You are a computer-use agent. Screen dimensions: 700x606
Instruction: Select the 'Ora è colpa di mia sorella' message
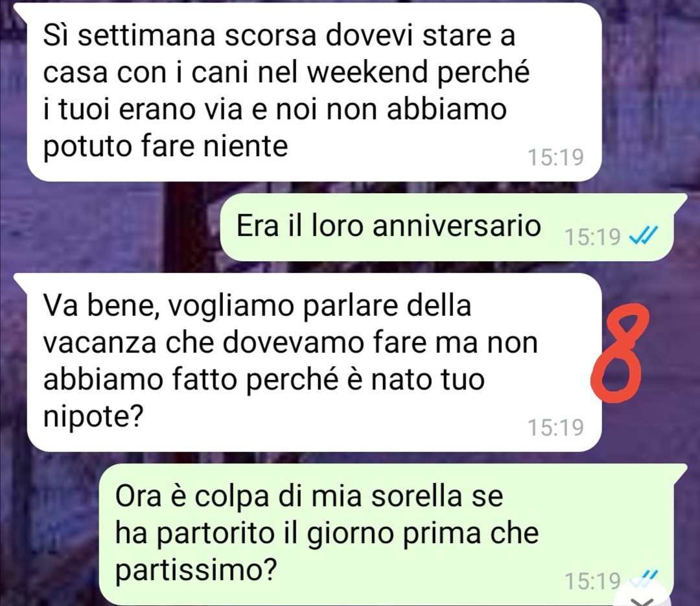pos(393,535)
